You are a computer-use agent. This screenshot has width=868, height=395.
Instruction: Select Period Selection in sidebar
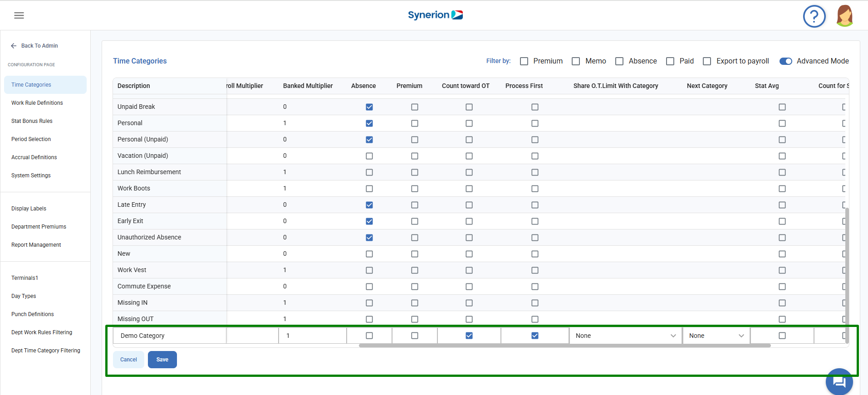(x=31, y=139)
